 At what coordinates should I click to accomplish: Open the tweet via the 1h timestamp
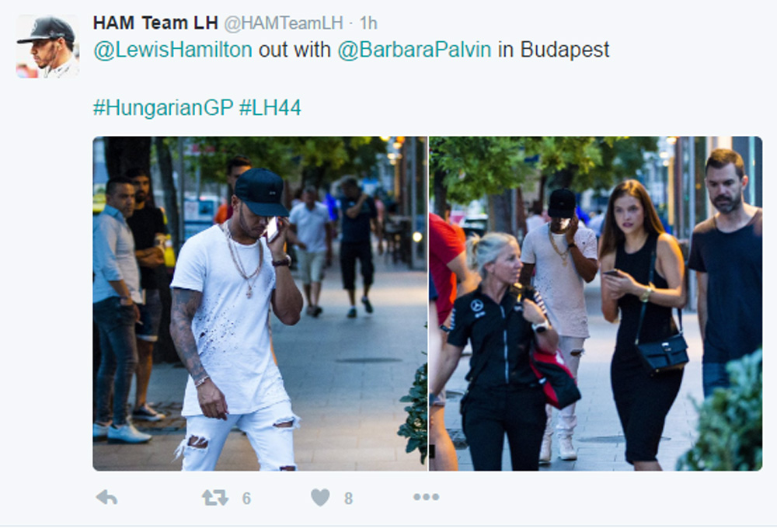click(x=368, y=23)
